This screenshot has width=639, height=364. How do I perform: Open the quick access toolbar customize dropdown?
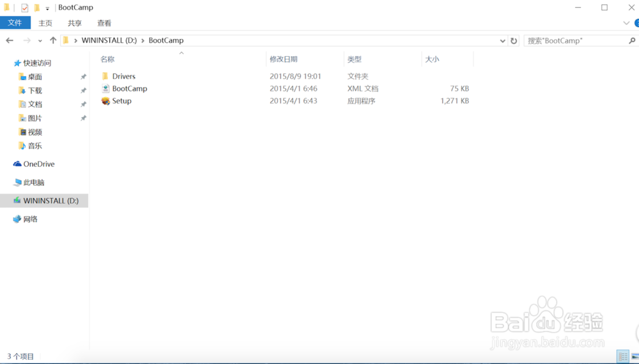coord(47,8)
